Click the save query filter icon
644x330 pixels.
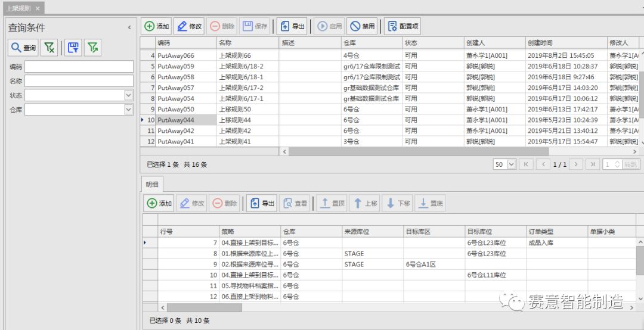[x=73, y=48]
